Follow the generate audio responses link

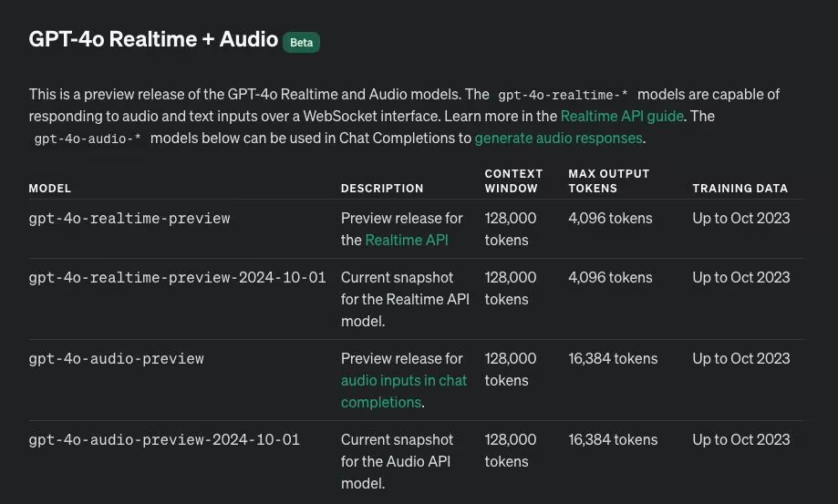pyautogui.click(x=558, y=139)
